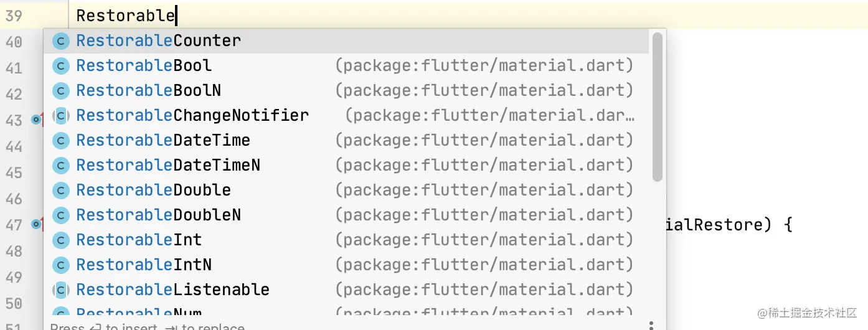This screenshot has height=330, width=868.
Task: Click line number 39 in gutter
Action: (x=14, y=16)
